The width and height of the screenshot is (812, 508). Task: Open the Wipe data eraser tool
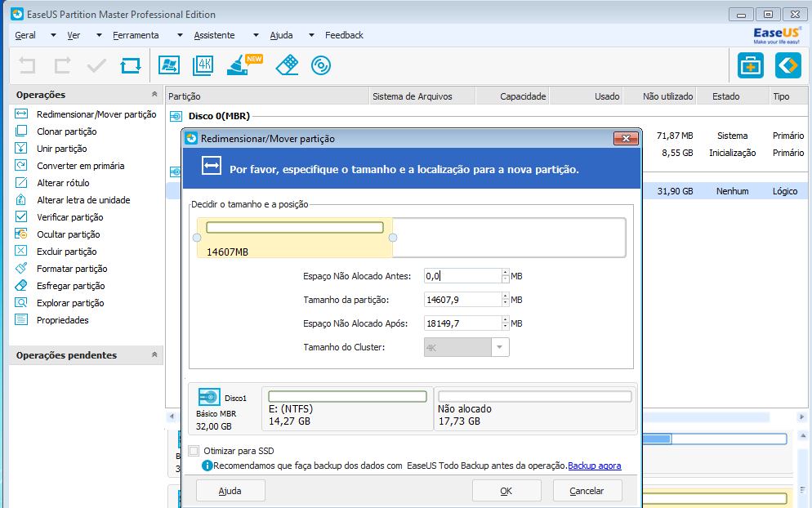(x=287, y=66)
